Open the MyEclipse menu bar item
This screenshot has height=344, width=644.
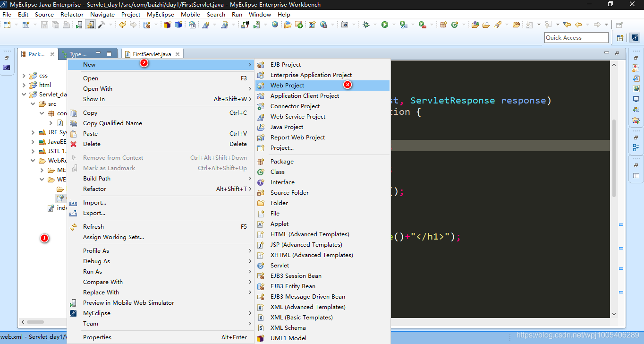(x=161, y=14)
